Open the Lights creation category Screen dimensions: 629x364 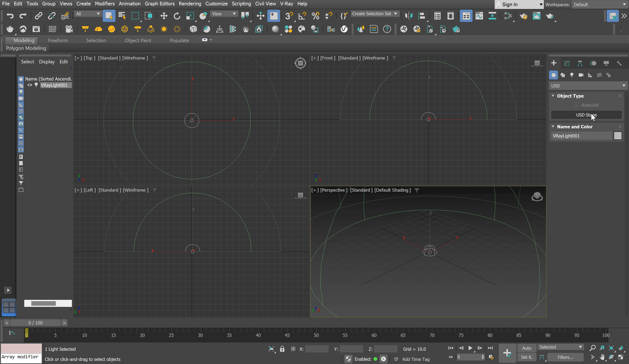click(572, 75)
